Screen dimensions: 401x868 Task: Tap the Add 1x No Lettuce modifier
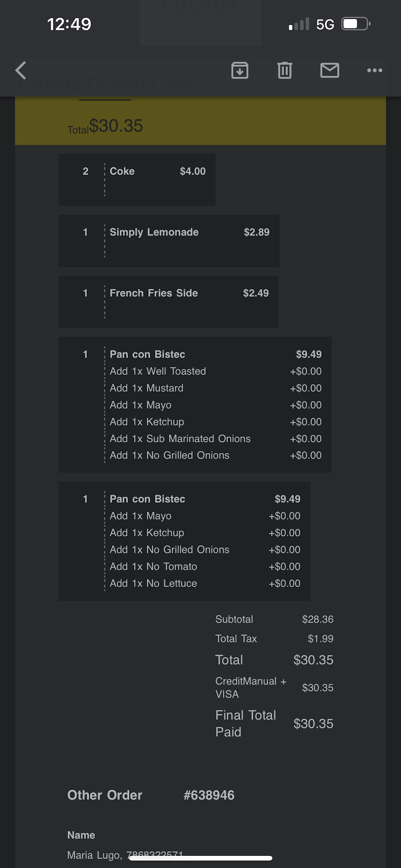[x=153, y=583]
